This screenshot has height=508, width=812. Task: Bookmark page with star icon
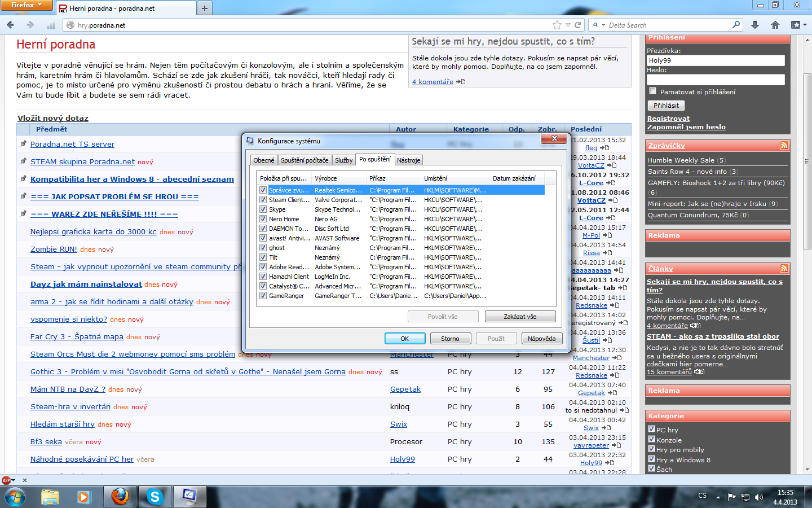(557, 25)
